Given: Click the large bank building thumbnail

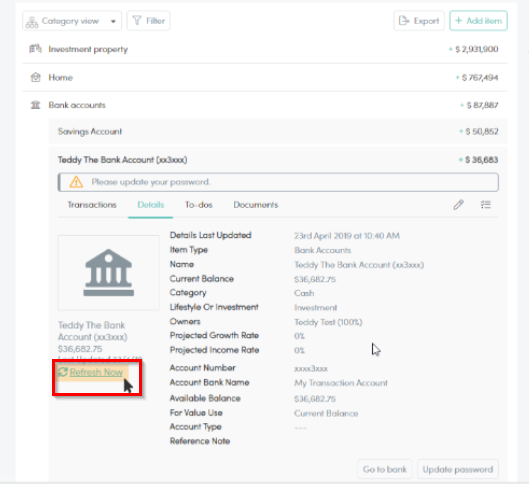Looking at the screenshot, I should (x=109, y=273).
